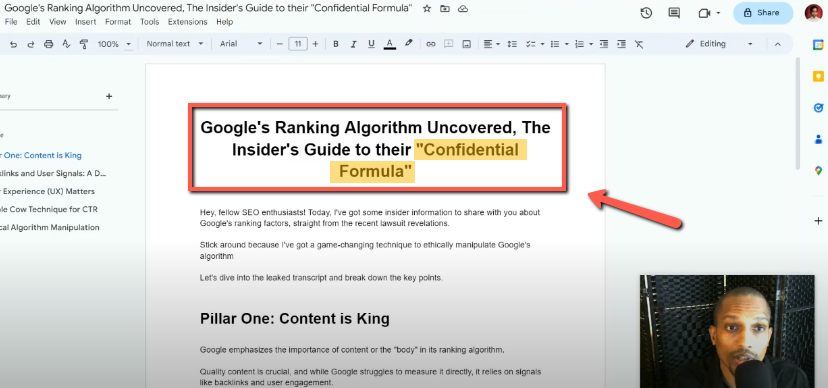The width and height of the screenshot is (828, 388).
Task: Click the increase indent icon
Action: tap(622, 44)
